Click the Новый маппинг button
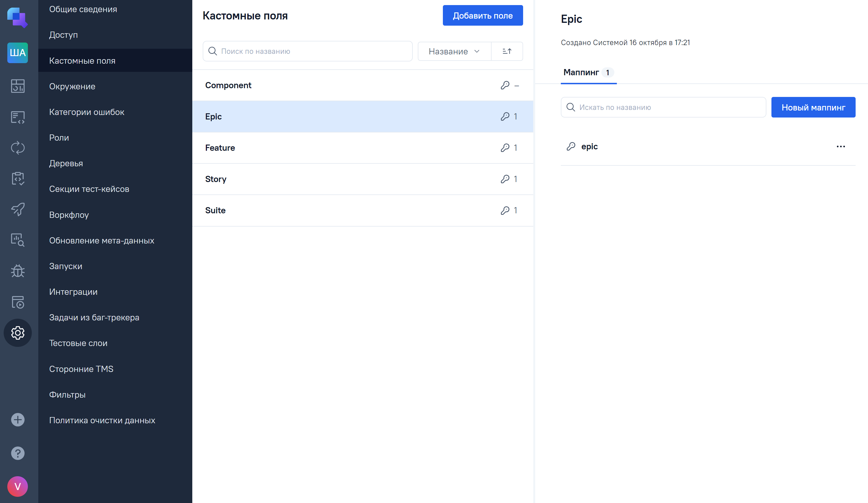The height and width of the screenshot is (503, 868). 813,107
